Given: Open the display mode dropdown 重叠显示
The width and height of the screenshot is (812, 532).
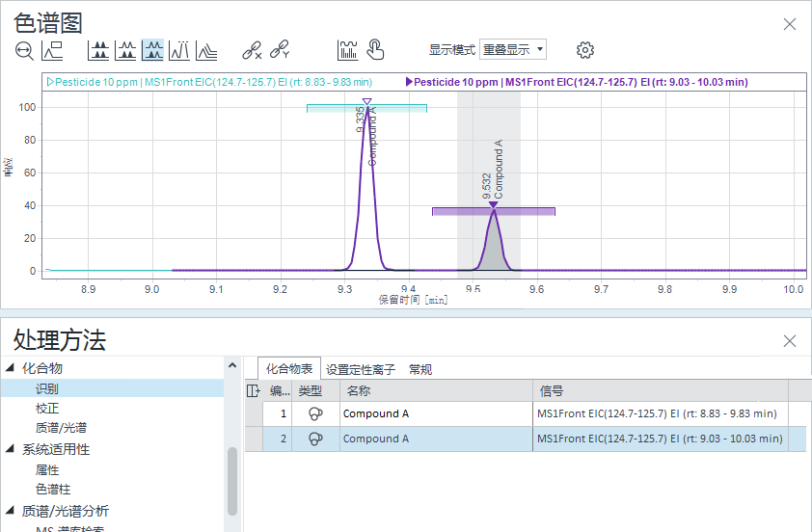Looking at the screenshot, I should [x=513, y=50].
